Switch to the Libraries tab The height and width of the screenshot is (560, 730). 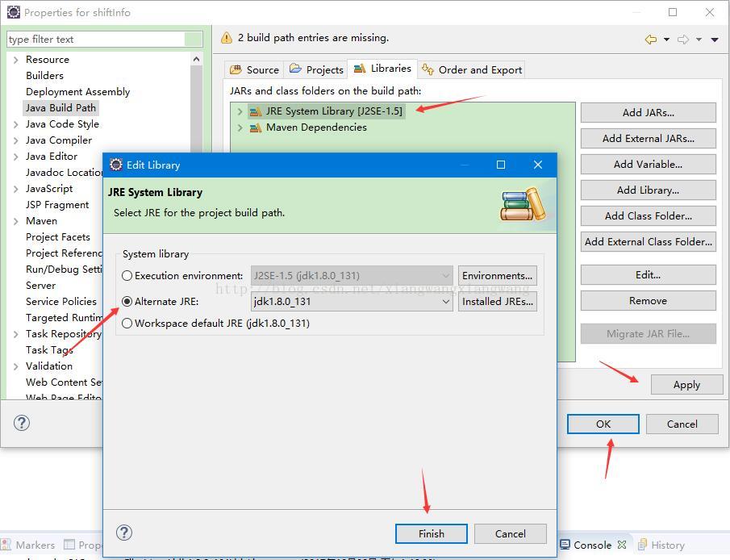coord(382,69)
